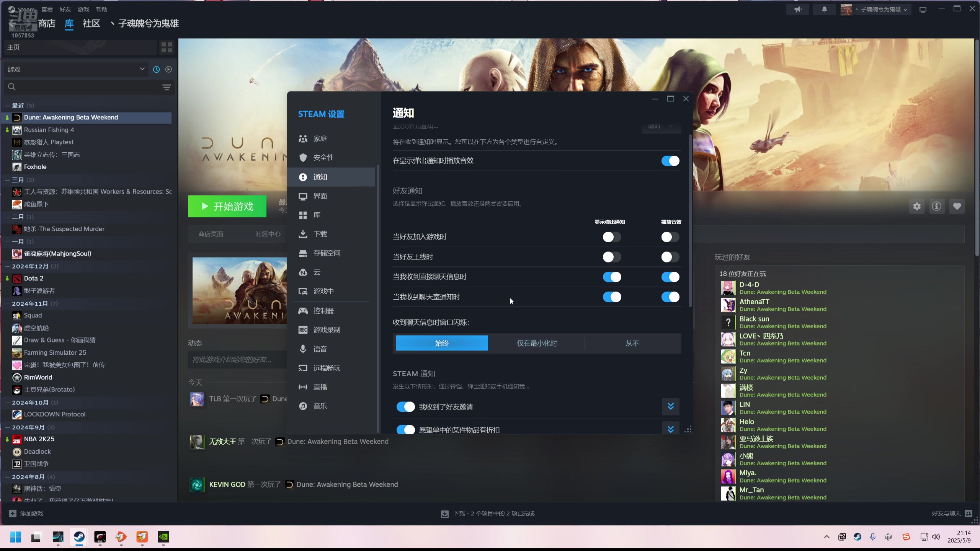
Task: Open the notifications bell icon
Action: click(x=824, y=10)
